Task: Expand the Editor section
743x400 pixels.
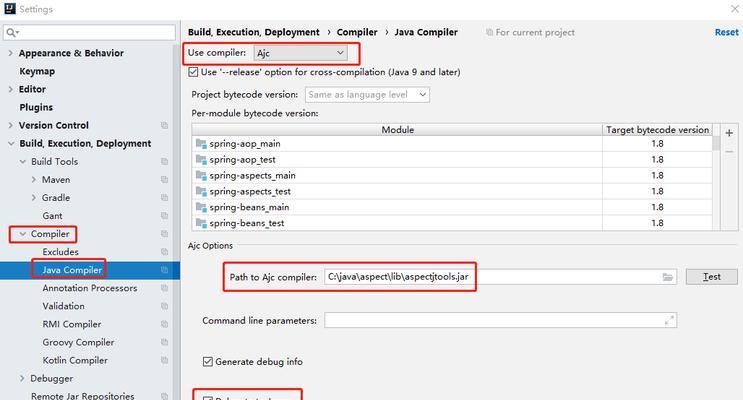Action: pyautogui.click(x=10, y=89)
